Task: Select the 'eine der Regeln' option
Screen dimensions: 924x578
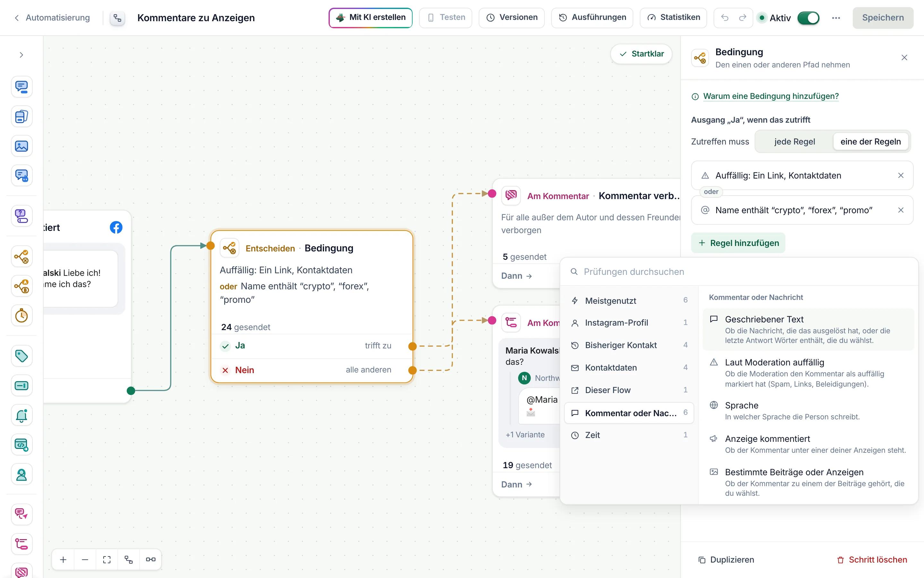Action: [870, 141]
